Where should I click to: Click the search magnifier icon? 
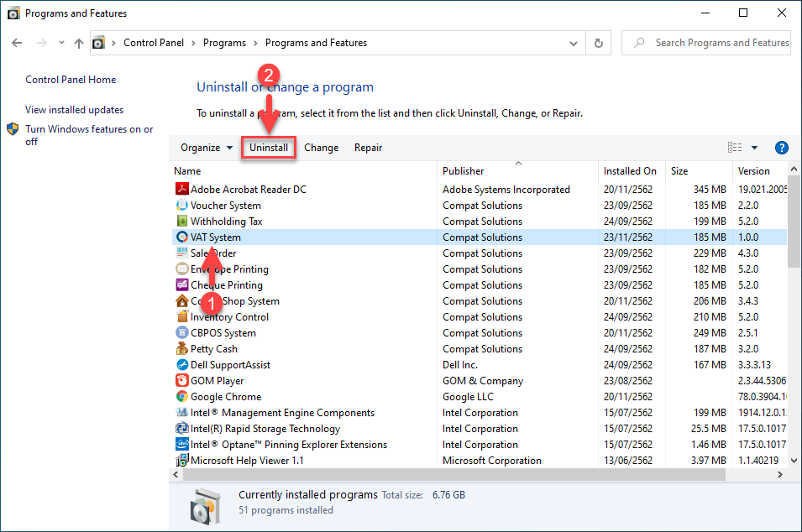pos(639,43)
